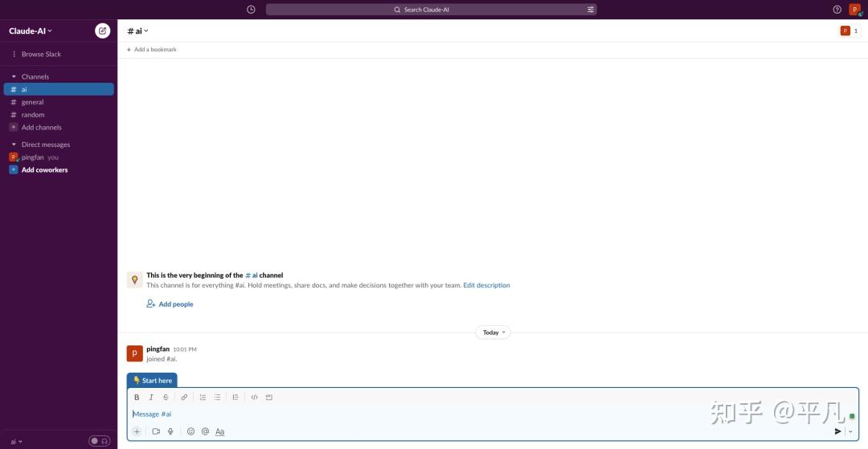This screenshot has width=868, height=449.
Task: Open the user profile avatar at top right
Action: click(854, 10)
